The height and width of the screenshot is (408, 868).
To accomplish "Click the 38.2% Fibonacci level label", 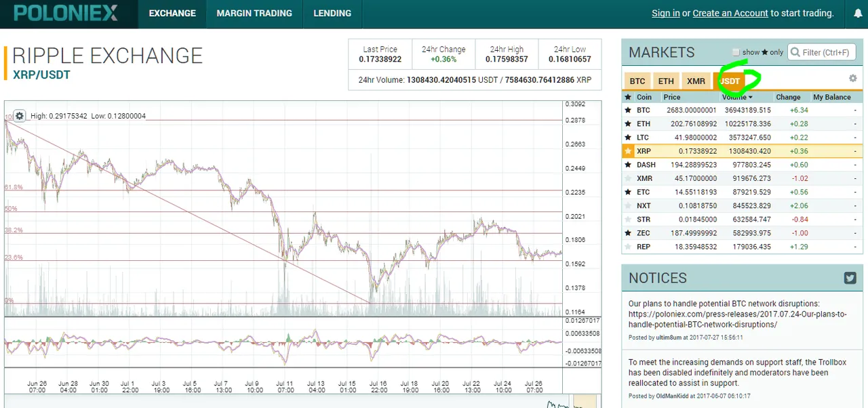I will click(x=14, y=230).
